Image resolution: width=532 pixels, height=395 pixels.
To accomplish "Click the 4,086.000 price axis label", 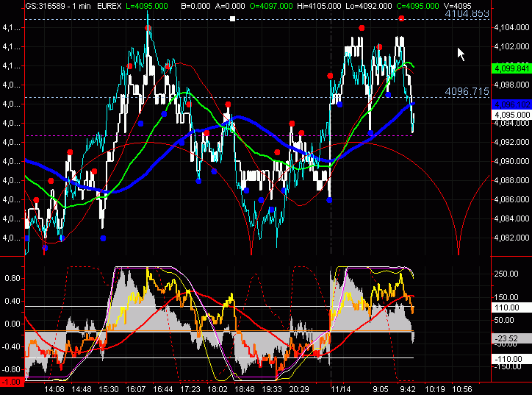I will point(512,200).
